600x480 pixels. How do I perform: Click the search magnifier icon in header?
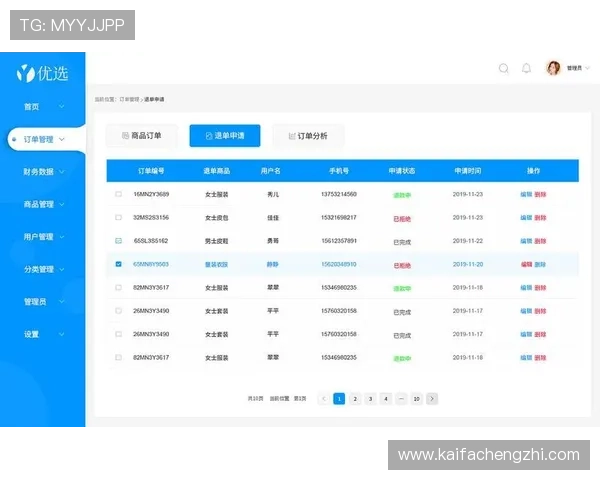[504, 69]
